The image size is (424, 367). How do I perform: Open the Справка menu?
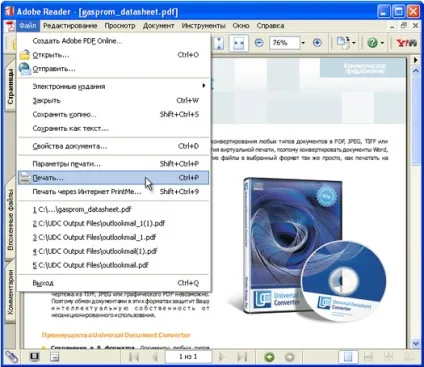(x=270, y=26)
